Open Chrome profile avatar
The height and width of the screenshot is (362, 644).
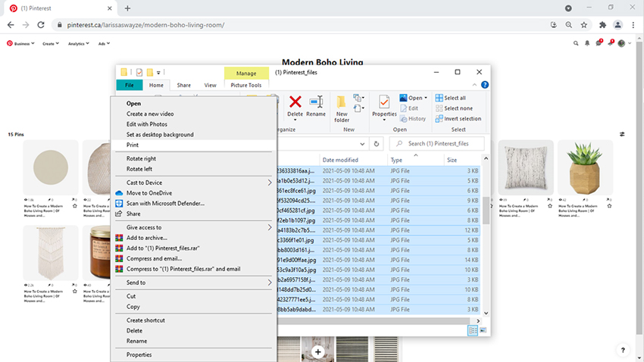(617, 25)
